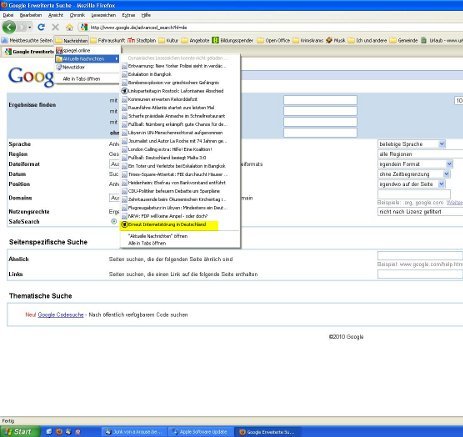
Task: Open NRW: FDP feed item
Action: point(180,216)
